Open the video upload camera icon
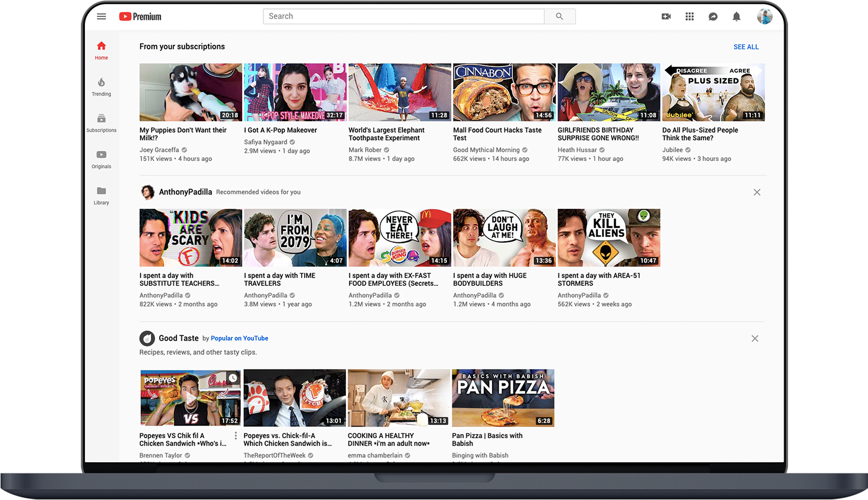The height and width of the screenshot is (500, 868). 666,16
